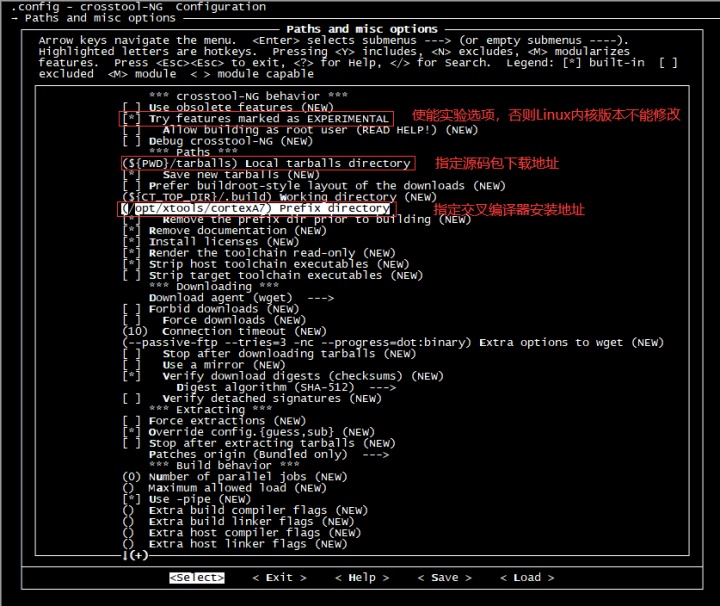Viewport: 720px width, 606px height.
Task: Edit Working directory path value
Action: (x=280, y=197)
